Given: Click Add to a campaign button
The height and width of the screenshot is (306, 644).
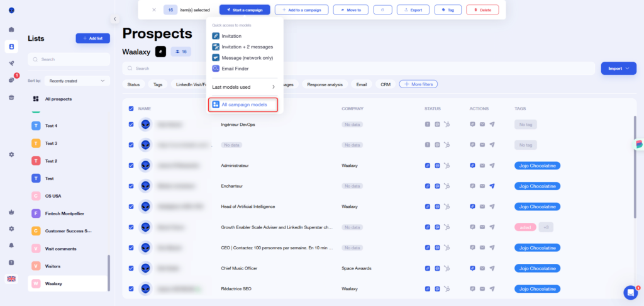Looking at the screenshot, I should 301,10.
